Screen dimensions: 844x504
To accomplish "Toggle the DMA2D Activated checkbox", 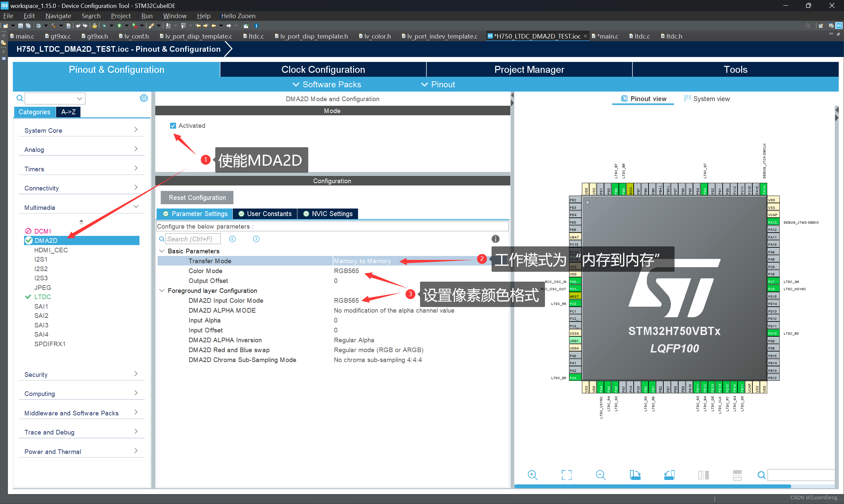I will tap(173, 126).
